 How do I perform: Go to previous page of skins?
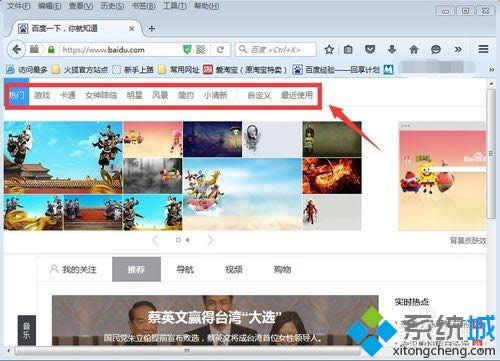click(x=156, y=240)
